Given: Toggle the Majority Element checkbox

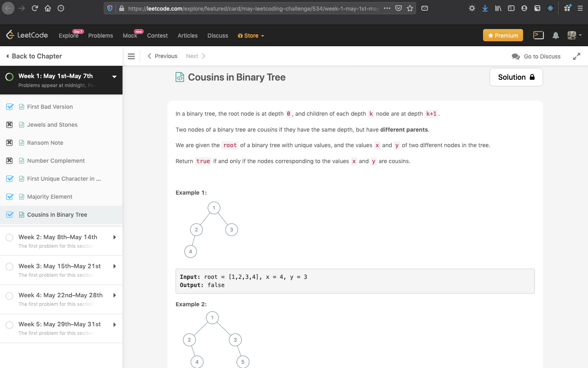Looking at the screenshot, I should click(x=10, y=197).
